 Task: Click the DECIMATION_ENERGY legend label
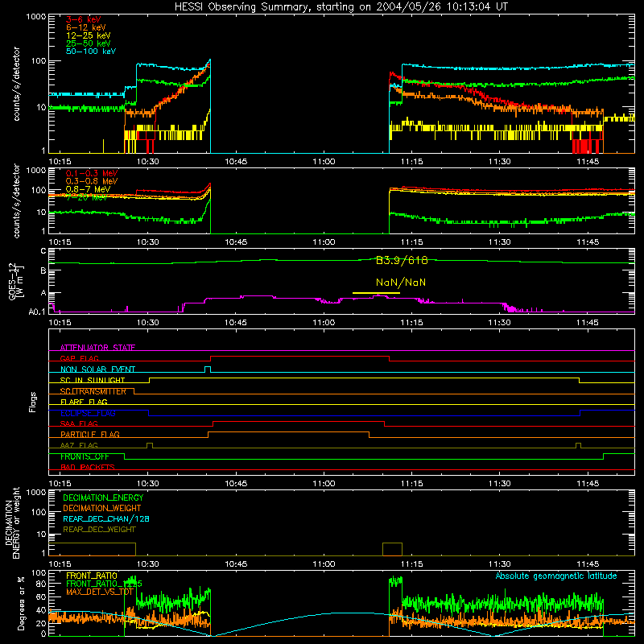[103, 497]
